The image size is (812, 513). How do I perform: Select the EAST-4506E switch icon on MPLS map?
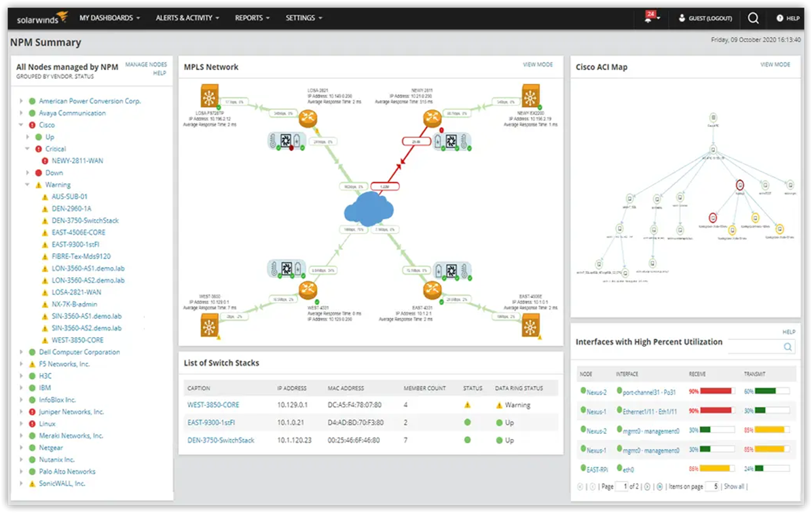click(x=531, y=325)
